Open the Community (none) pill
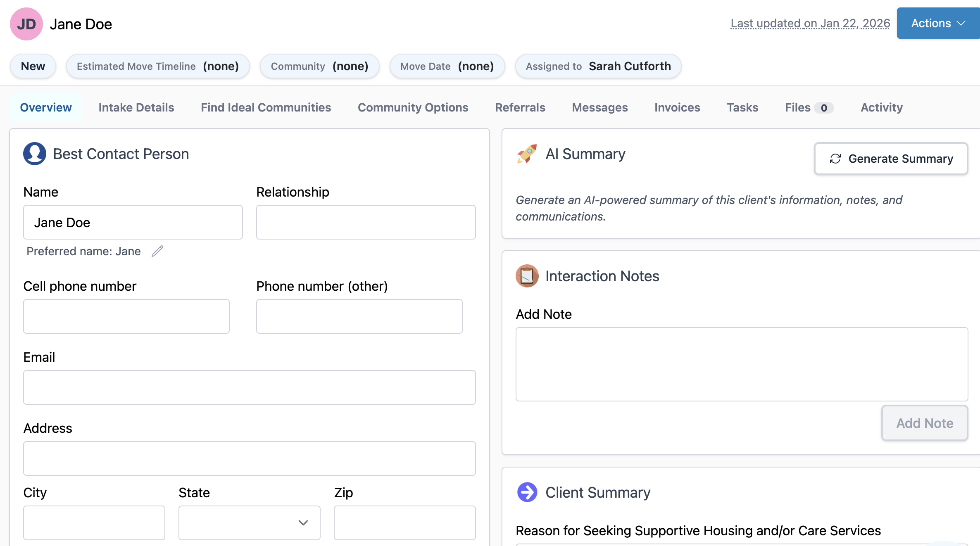This screenshot has height=546, width=980. pyautogui.click(x=319, y=66)
